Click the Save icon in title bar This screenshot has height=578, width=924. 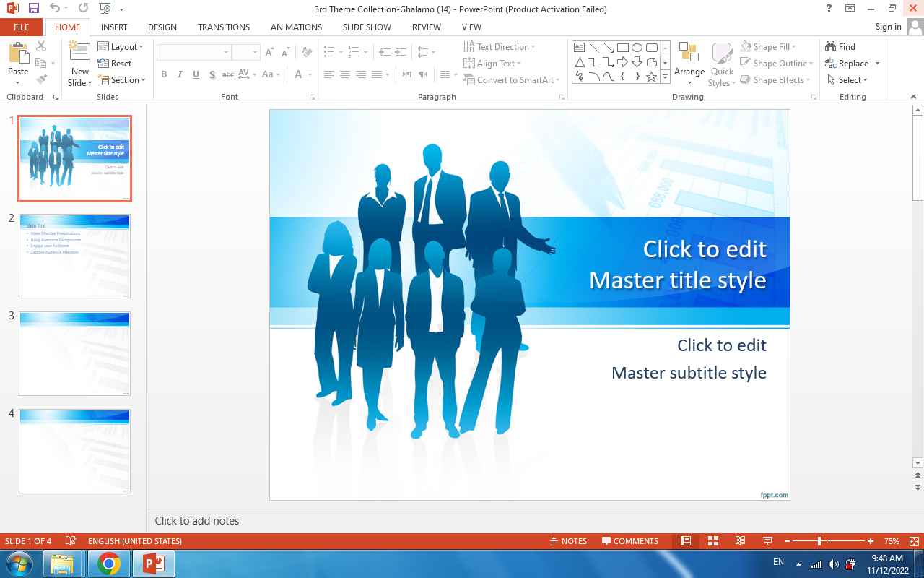(34, 9)
